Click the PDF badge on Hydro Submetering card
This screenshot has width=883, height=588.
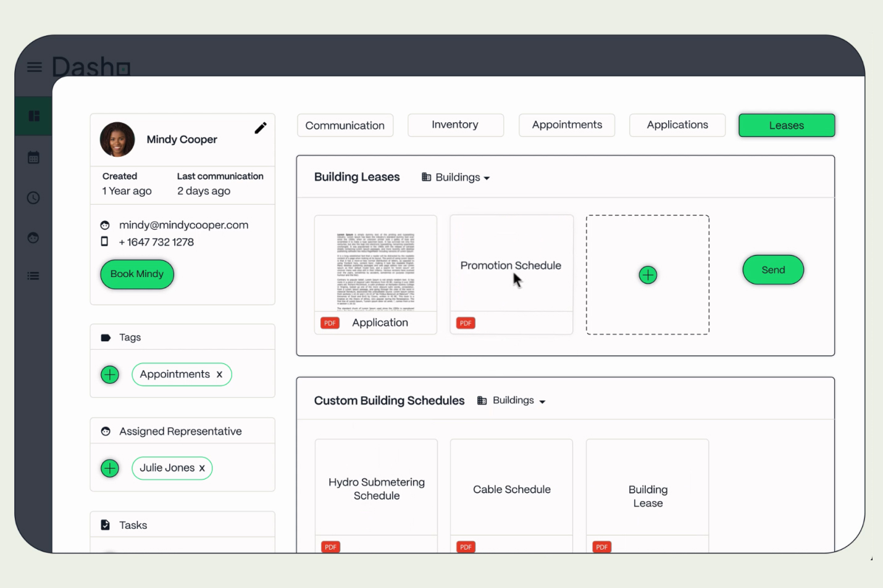coord(330,547)
